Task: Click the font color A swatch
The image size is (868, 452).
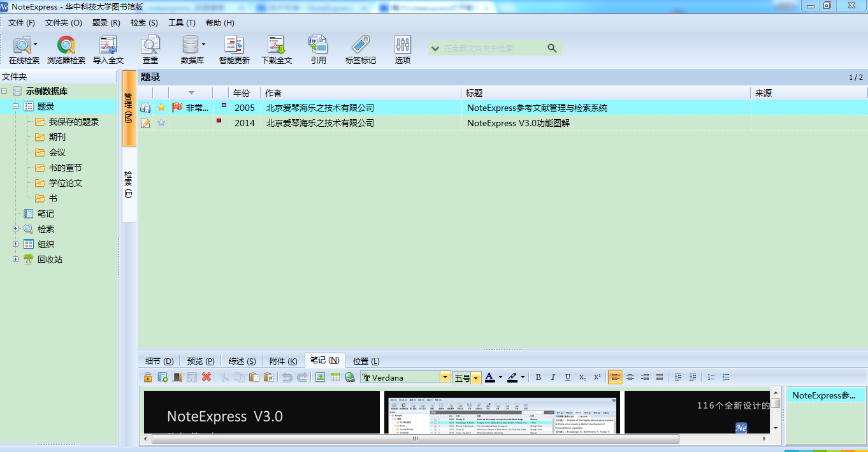Action: (489, 377)
